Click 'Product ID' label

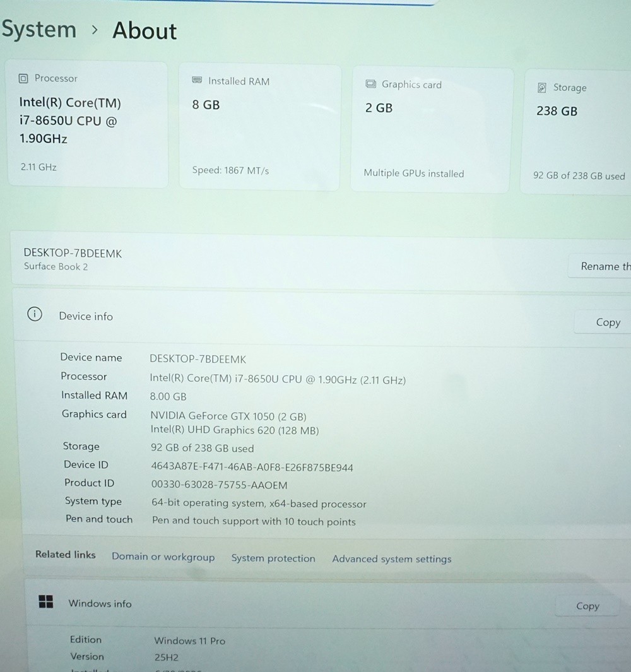pyautogui.click(x=89, y=483)
